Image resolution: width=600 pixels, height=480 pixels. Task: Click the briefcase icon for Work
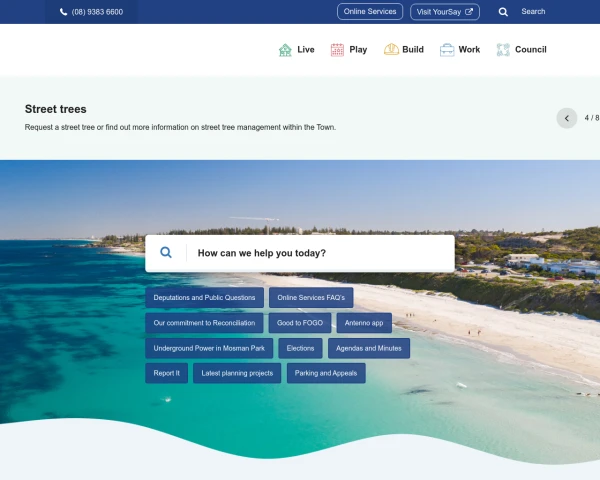click(x=447, y=50)
